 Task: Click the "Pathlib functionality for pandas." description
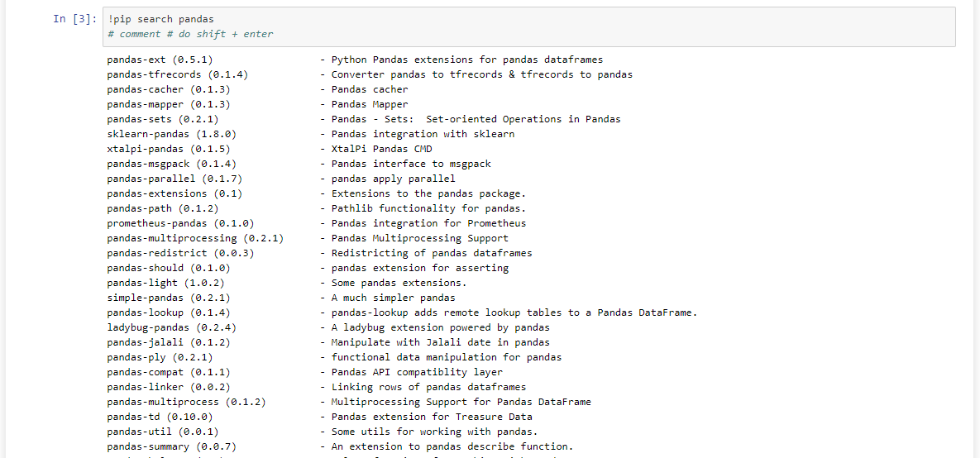coord(428,208)
